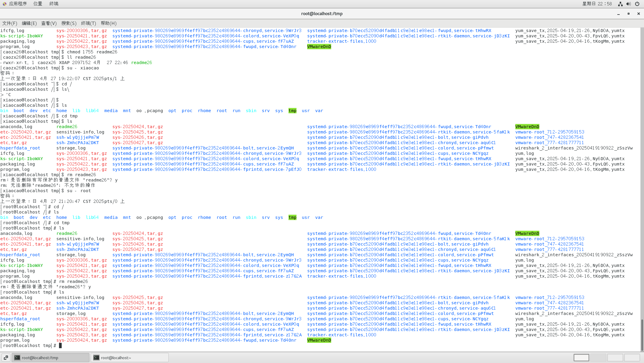Screen dimensions: 644x363
Task: Open the 终端(T) terminal menu
Action: 88,23
